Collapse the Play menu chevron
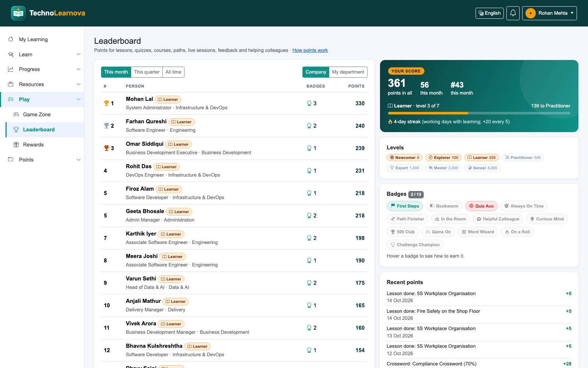This screenshot has width=588, height=368. (x=78, y=99)
